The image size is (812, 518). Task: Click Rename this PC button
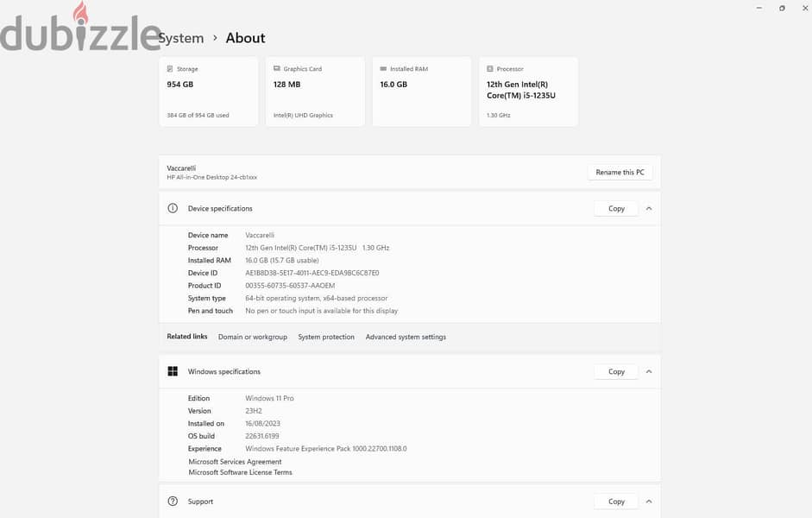point(620,172)
